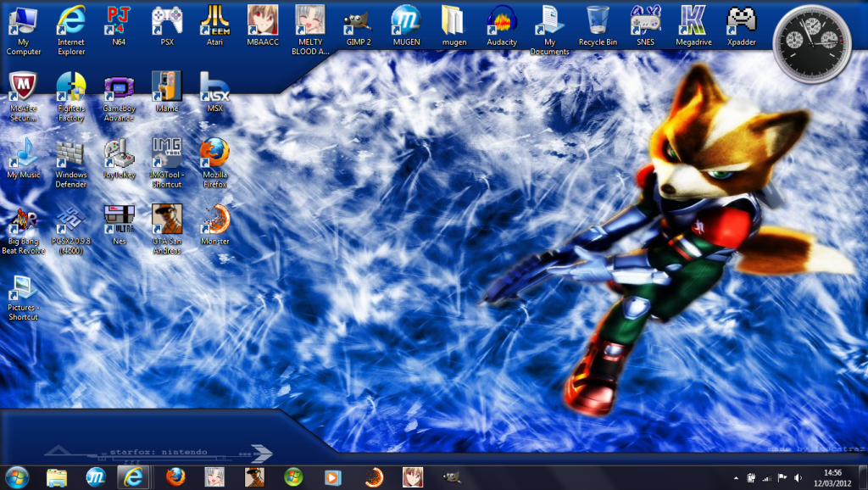
Task: Select the N64 emulator desktop shortcut
Action: (119, 26)
